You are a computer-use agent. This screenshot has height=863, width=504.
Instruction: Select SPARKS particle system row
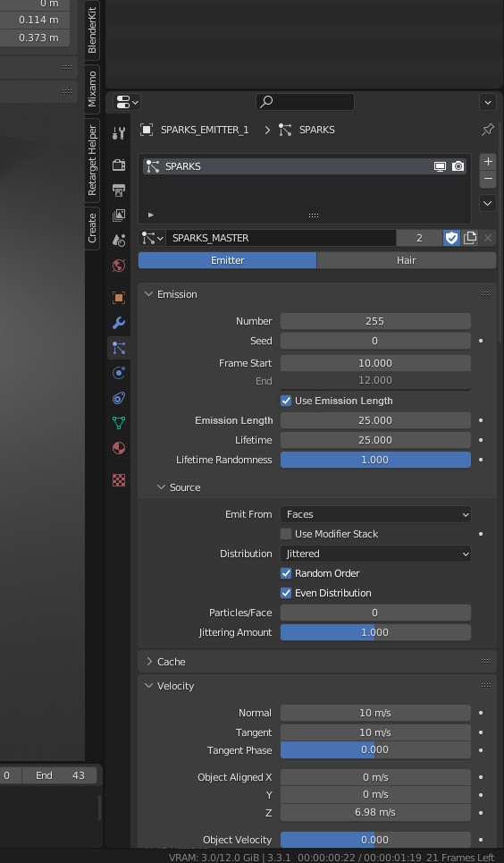click(x=305, y=166)
